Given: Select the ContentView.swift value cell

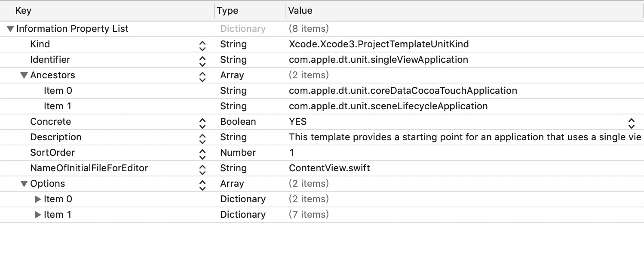Looking at the screenshot, I should (x=329, y=168).
